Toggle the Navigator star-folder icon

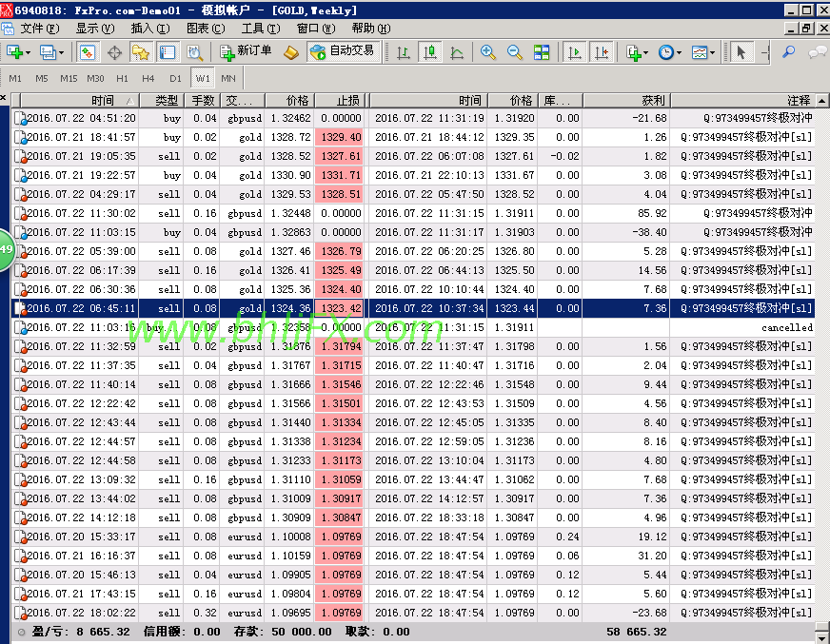(141, 52)
